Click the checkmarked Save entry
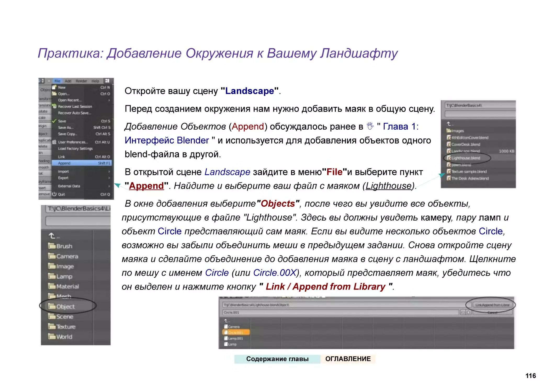Image resolution: width=555 pixels, height=392 pixels. [82, 121]
